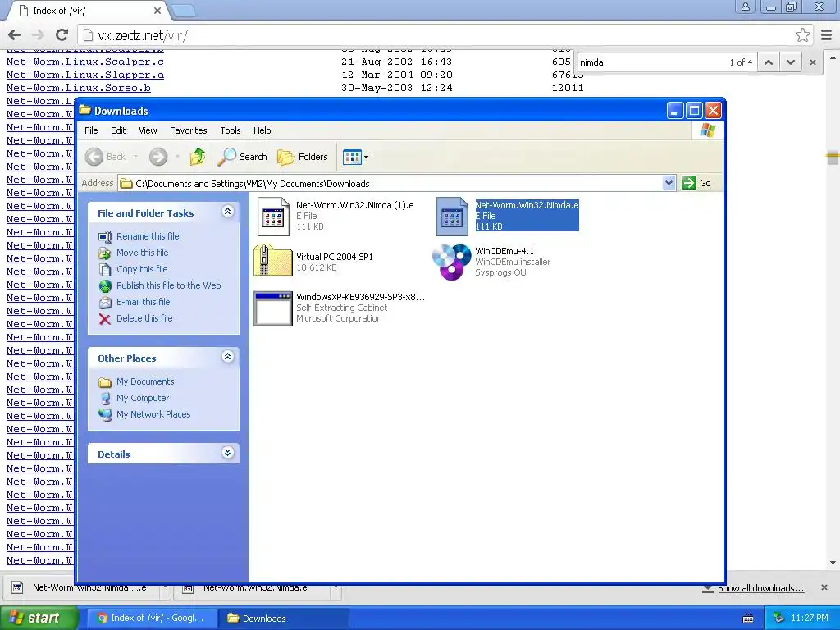Click the on-screen keyboard tray icon

748,619
